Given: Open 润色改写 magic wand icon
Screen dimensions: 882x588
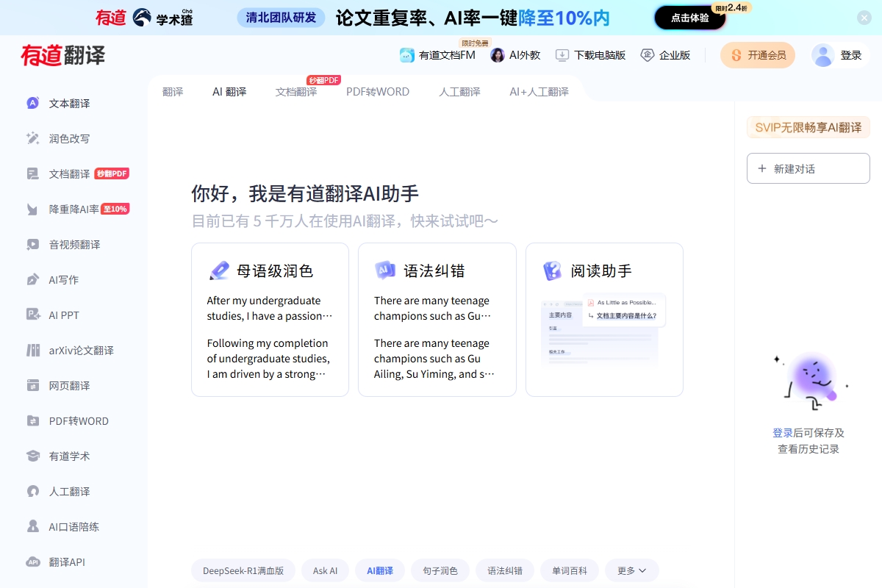Looking at the screenshot, I should click(x=32, y=139).
